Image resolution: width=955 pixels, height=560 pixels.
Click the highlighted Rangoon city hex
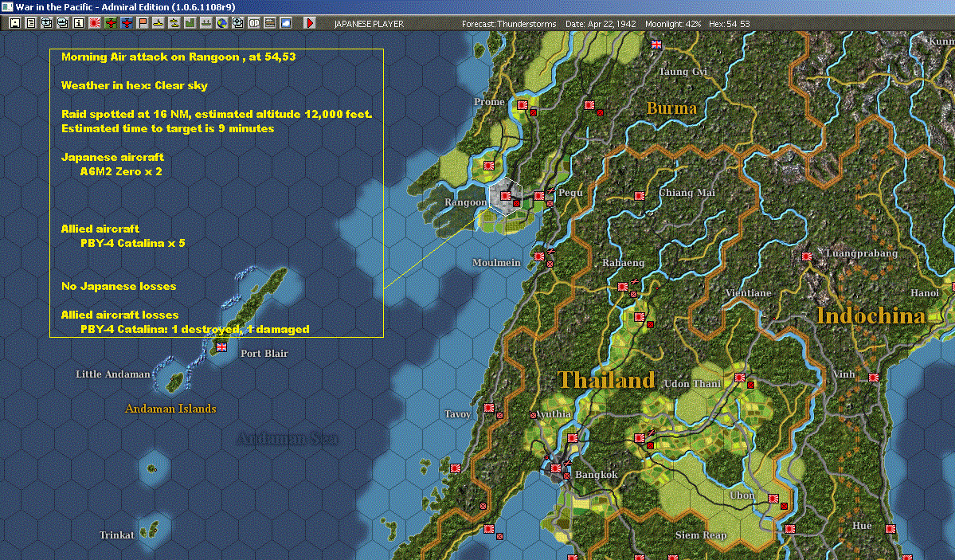(x=506, y=196)
